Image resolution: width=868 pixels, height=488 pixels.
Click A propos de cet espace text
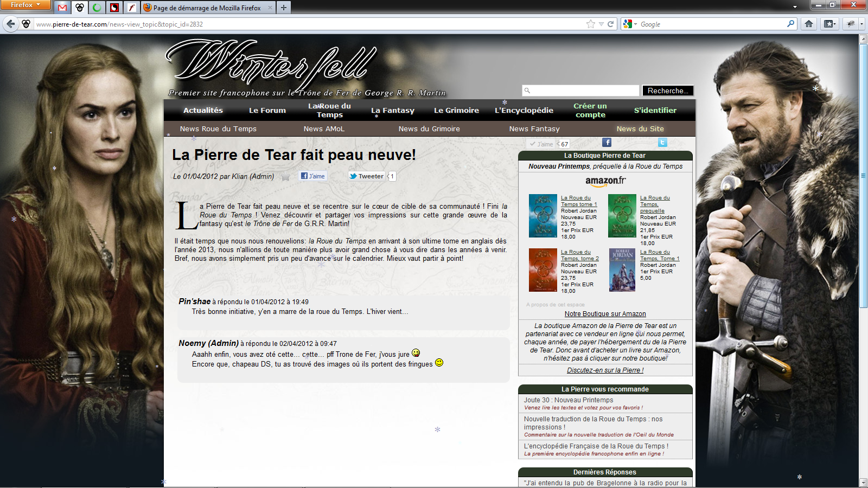coord(556,305)
